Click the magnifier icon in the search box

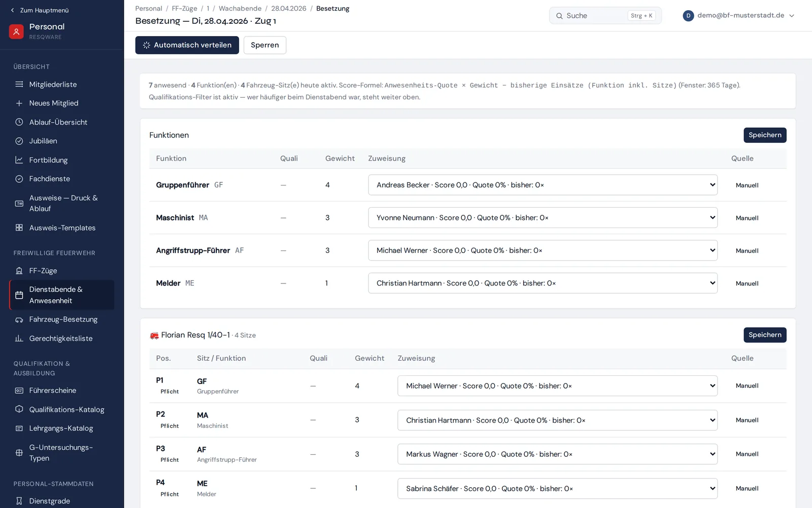pyautogui.click(x=559, y=16)
